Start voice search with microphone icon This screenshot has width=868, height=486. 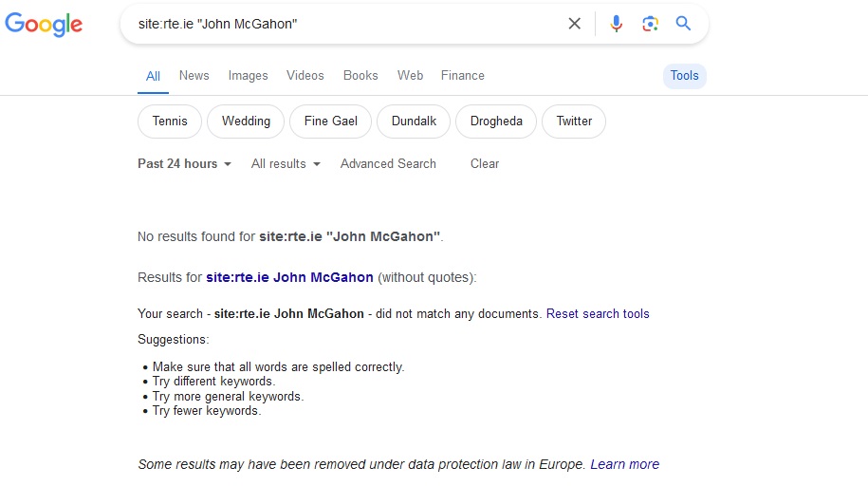coord(616,24)
